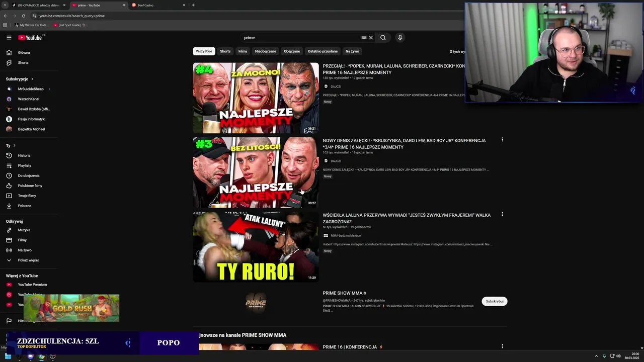This screenshot has height=362, width=644.
Task: Open Pasja informatyki subscription channel
Action: [x=31, y=119]
